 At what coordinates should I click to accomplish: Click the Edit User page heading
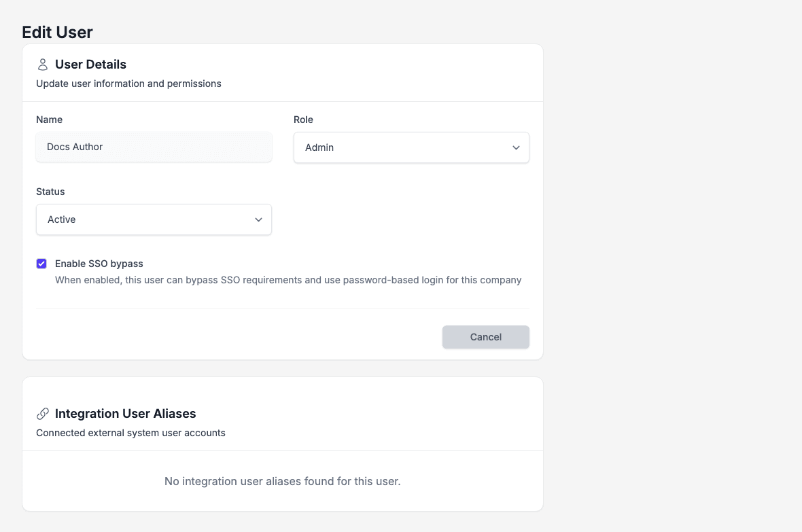(57, 32)
